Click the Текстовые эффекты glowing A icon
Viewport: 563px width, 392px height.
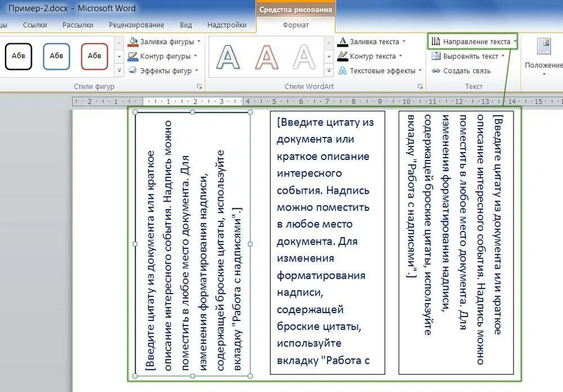tap(342, 71)
